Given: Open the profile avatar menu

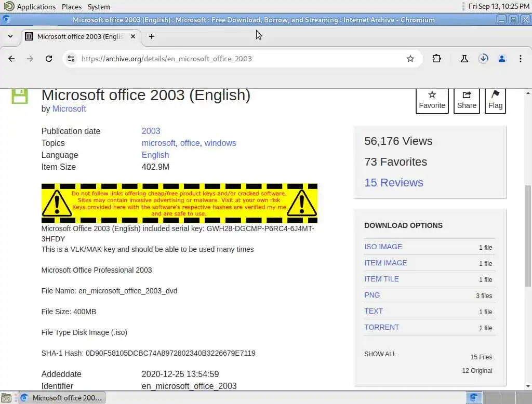Looking at the screenshot, I should pyautogui.click(x=502, y=59).
